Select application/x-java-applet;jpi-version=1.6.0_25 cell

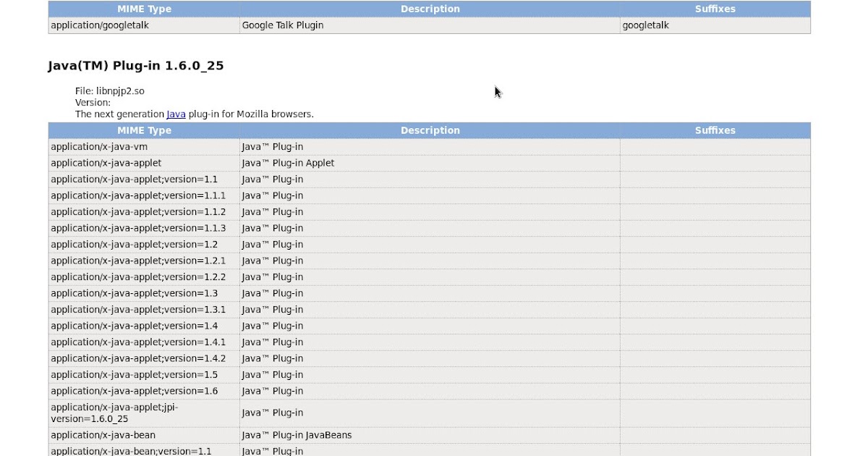[144, 413]
